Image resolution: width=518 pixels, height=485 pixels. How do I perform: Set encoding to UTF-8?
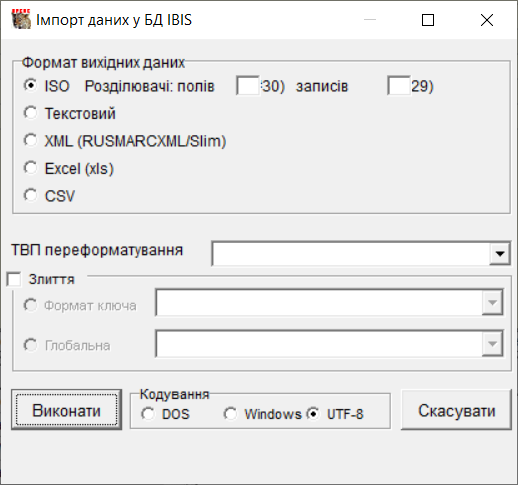tap(313, 414)
